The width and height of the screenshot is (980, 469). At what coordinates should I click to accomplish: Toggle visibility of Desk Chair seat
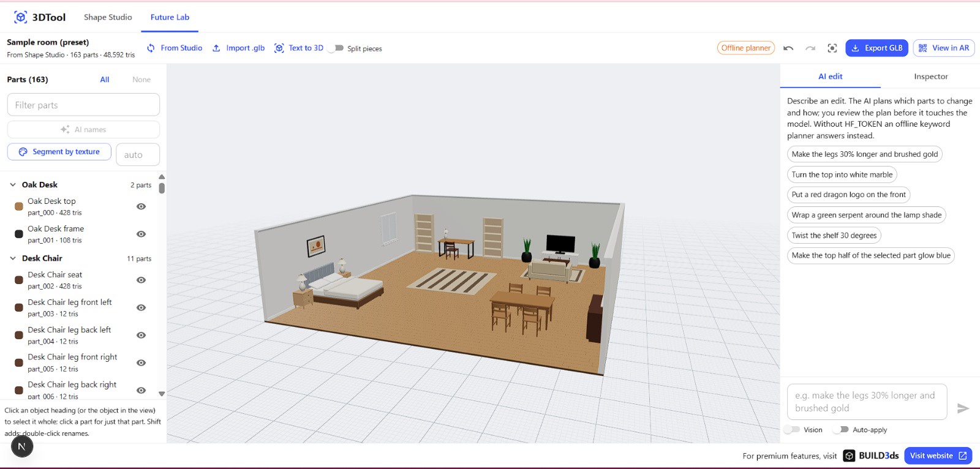(141, 280)
